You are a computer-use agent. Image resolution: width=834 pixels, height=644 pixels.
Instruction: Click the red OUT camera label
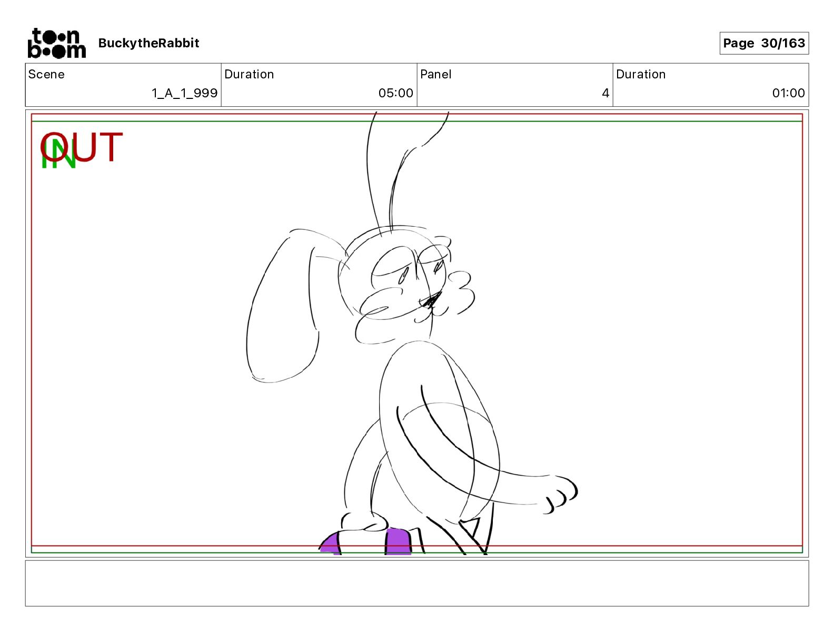click(x=82, y=147)
